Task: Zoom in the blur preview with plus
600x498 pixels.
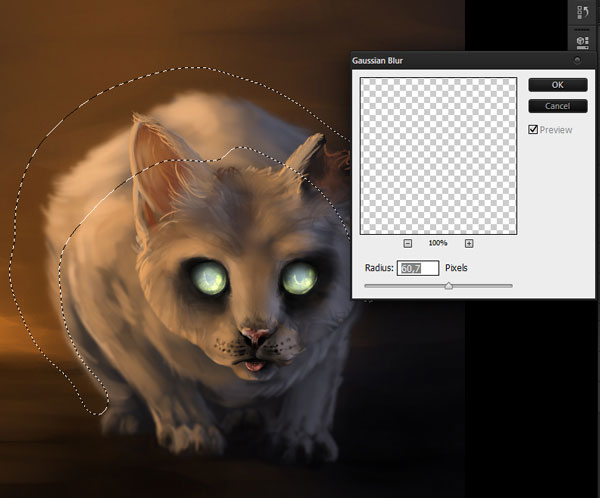Action: point(469,243)
